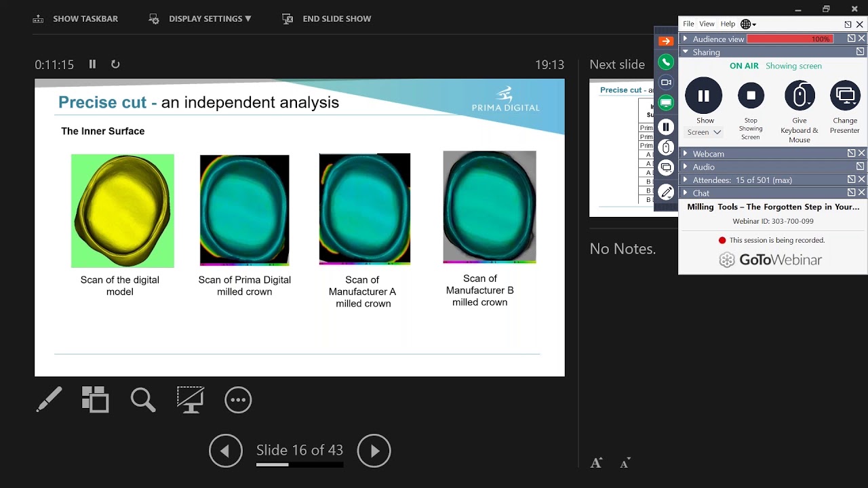Open the See All Slides grid view
The width and height of the screenshot is (868, 488).
tap(96, 400)
